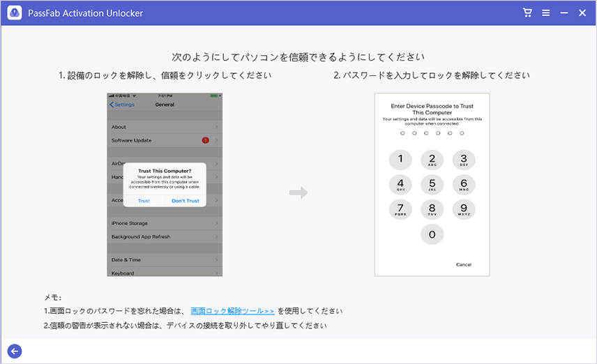Open the hamburger menu in title bar
Screen dimensions: 597x364
(545, 13)
